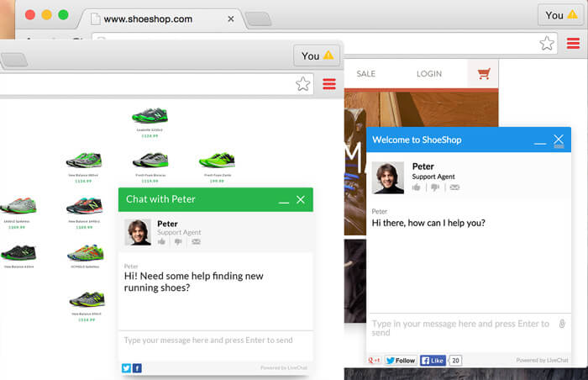This screenshot has height=380, width=588.
Task: Click thumbs up icon in Welcome to ShoeShop chat
Action: click(x=417, y=187)
